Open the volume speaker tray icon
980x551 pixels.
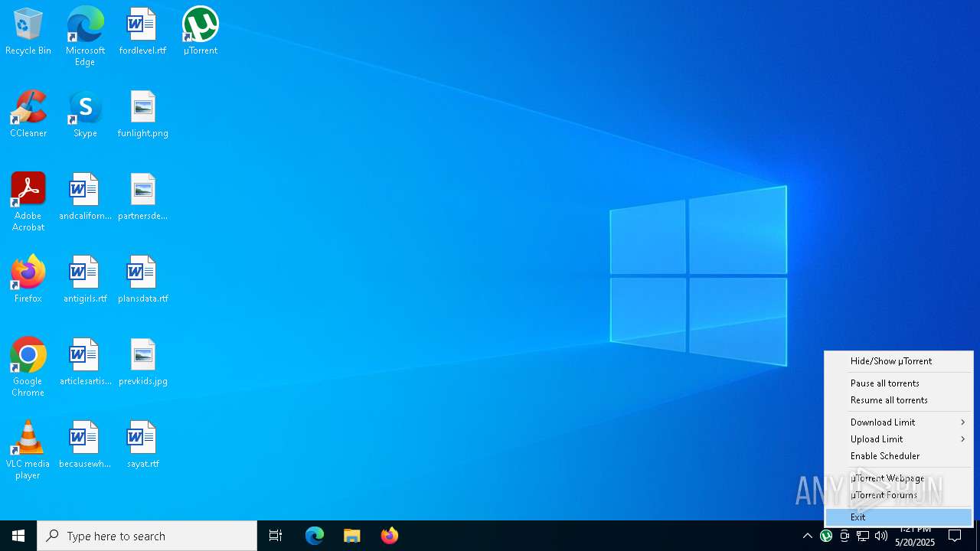pos(881,536)
